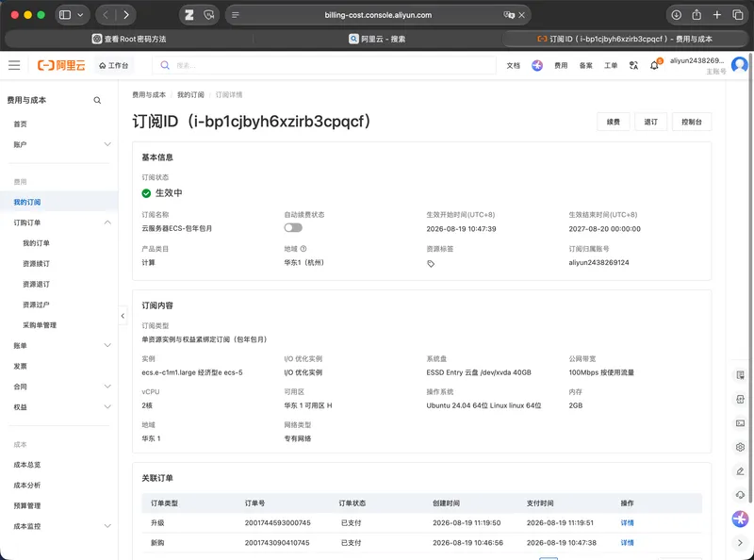Open Safari downloads
Viewport: 754px width, 560px height.
[676, 15]
